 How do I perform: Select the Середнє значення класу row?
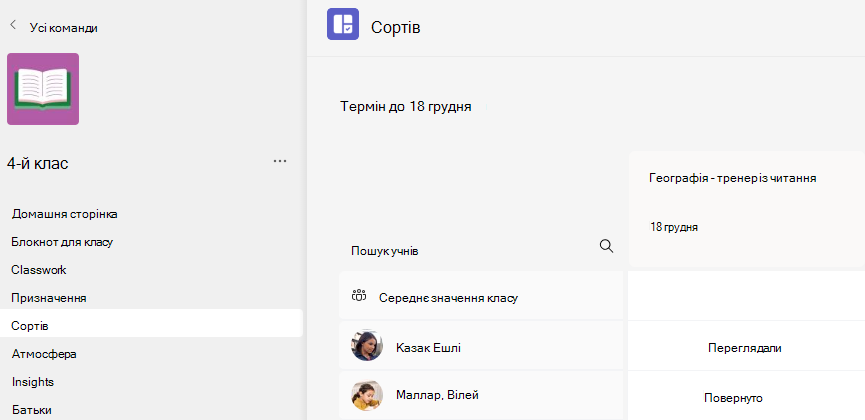point(481,295)
